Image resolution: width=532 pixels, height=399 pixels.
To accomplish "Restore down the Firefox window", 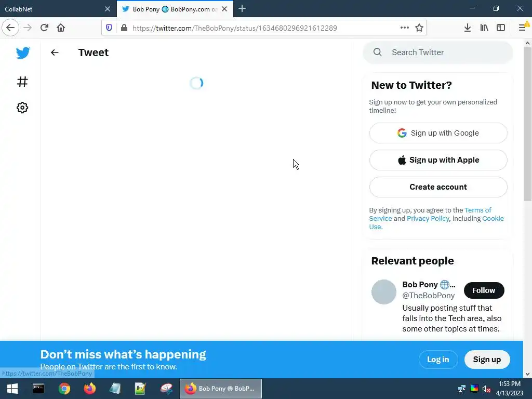I will pos(496,8).
